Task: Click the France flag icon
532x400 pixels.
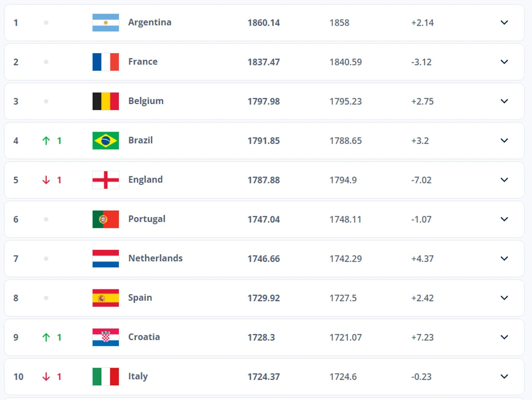Action: [x=106, y=62]
